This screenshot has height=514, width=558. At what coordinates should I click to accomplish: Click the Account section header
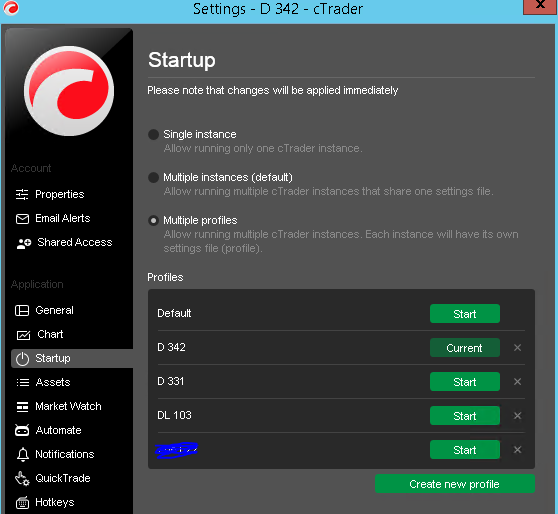coord(31,168)
